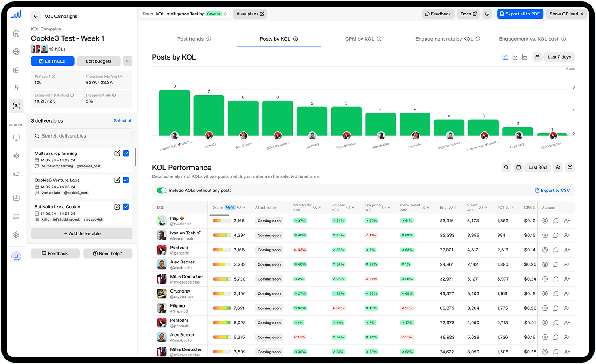The image size is (596, 364).
Task: Click Filipino score bar 7,351
Action: (x=222, y=308)
